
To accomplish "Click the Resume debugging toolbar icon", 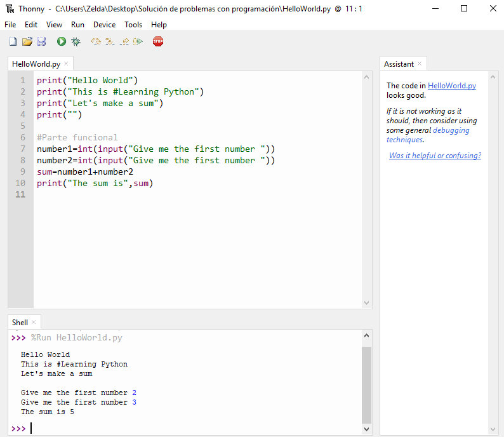I will tap(138, 41).
